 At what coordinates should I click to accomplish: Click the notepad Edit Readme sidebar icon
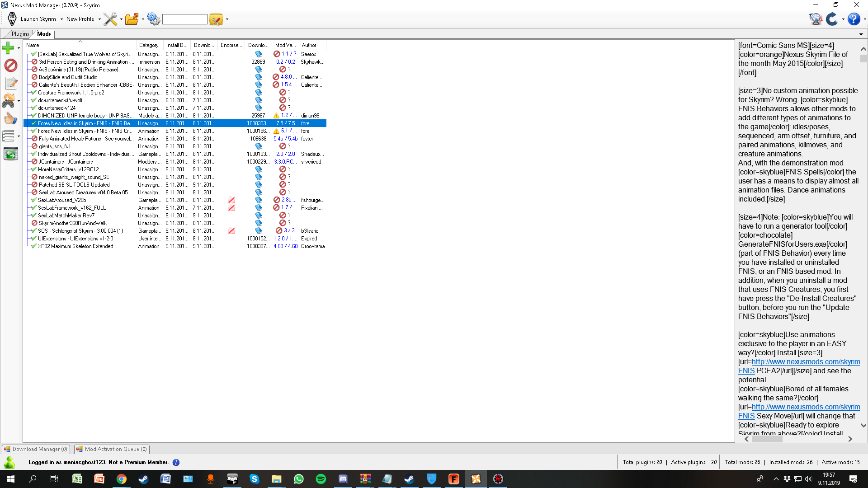tap(11, 83)
